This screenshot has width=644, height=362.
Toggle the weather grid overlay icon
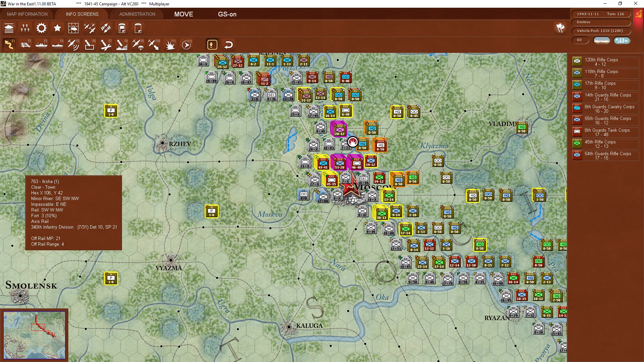click(73, 28)
